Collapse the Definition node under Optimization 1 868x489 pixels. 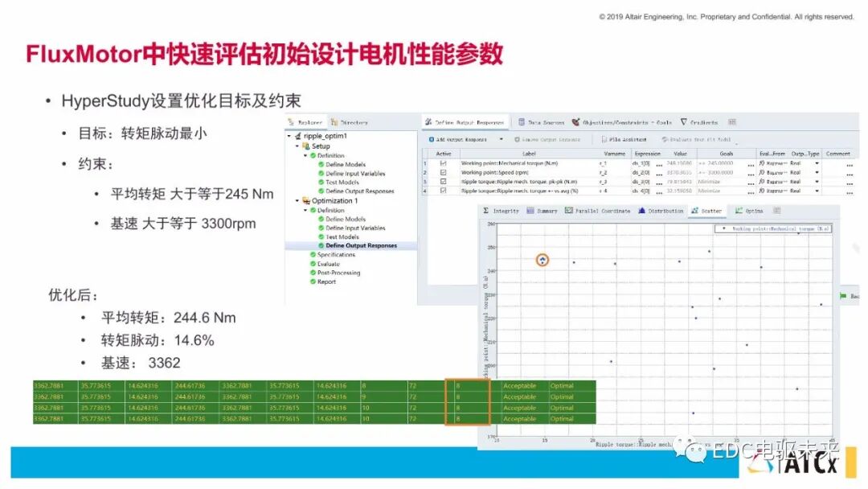(x=305, y=211)
